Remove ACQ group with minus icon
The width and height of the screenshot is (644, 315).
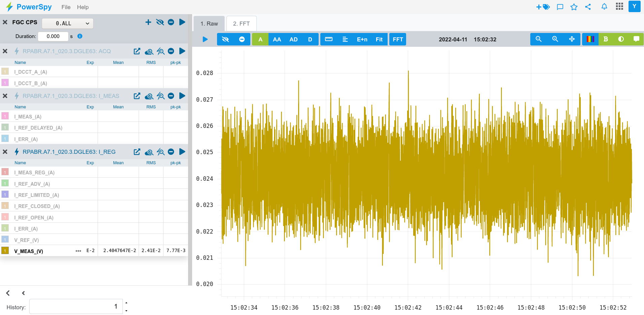click(x=171, y=51)
